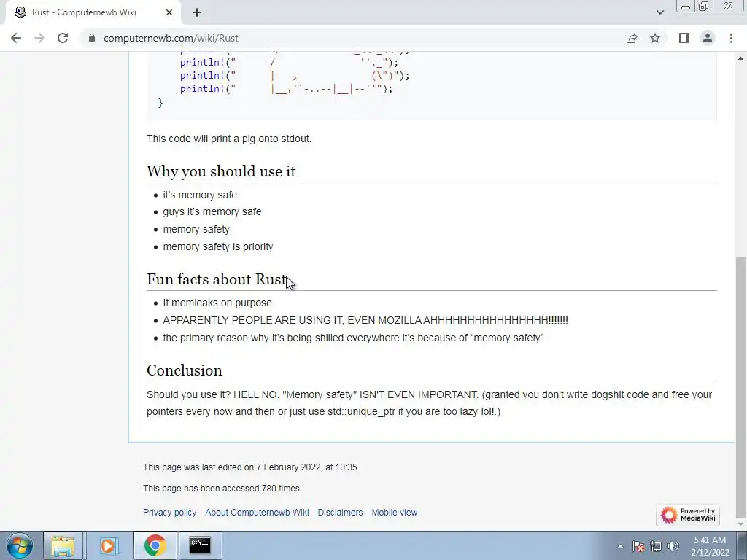Viewport: 747px width, 560px height.
Task: Open the Command Prompt taskbar window
Action: (x=200, y=545)
